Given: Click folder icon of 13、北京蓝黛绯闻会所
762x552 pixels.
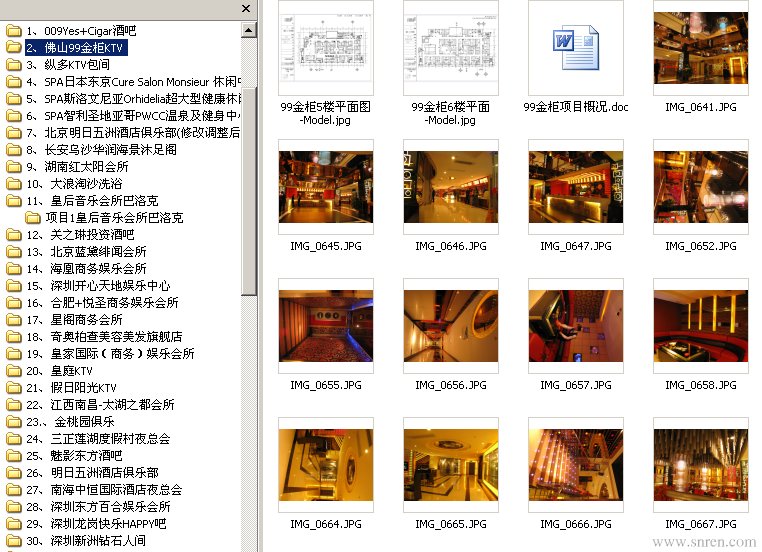Looking at the screenshot, I should (14, 252).
